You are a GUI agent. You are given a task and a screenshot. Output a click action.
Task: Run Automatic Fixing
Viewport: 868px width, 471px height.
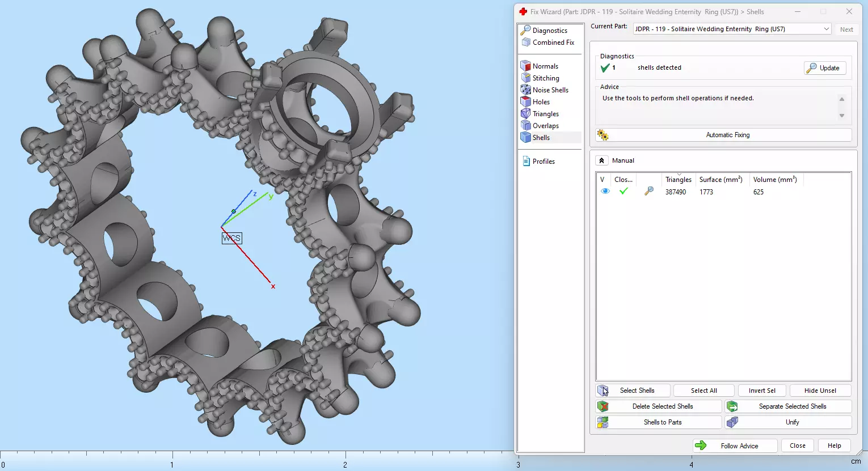723,135
